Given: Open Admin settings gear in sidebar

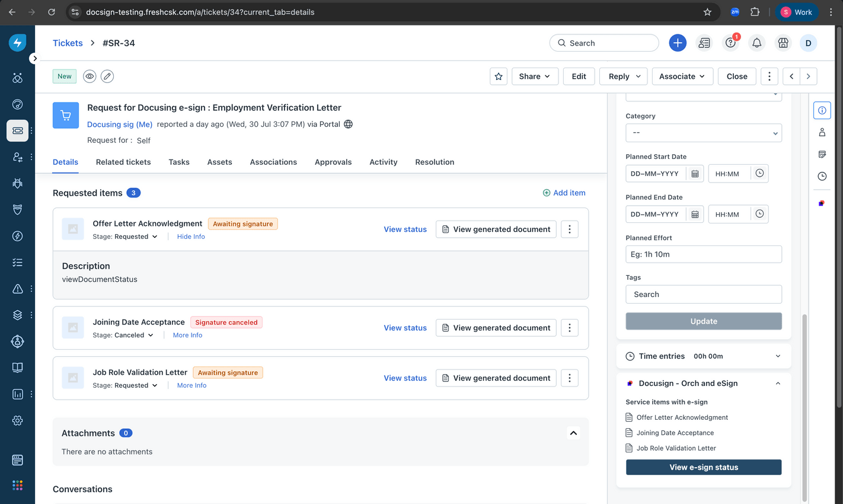Looking at the screenshot, I should [x=18, y=420].
